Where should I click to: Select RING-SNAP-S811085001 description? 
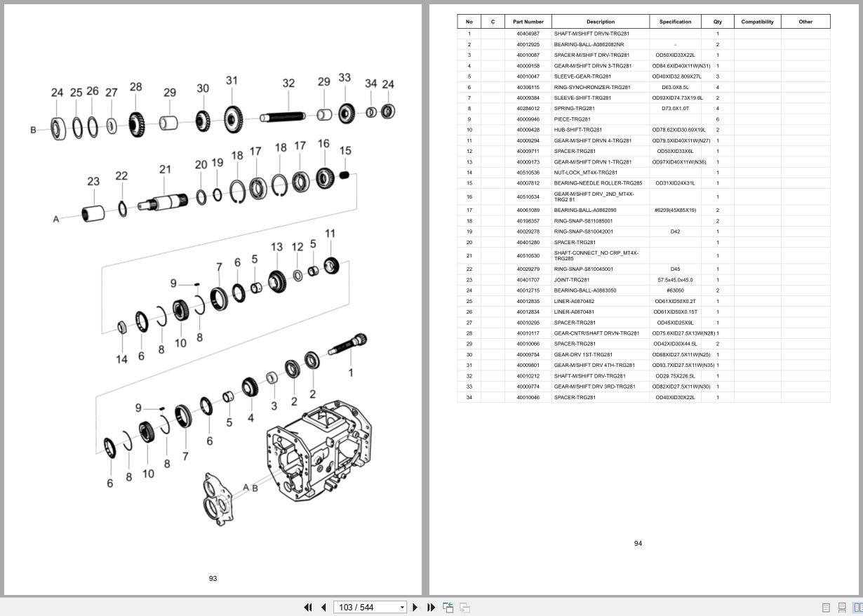coord(583,221)
